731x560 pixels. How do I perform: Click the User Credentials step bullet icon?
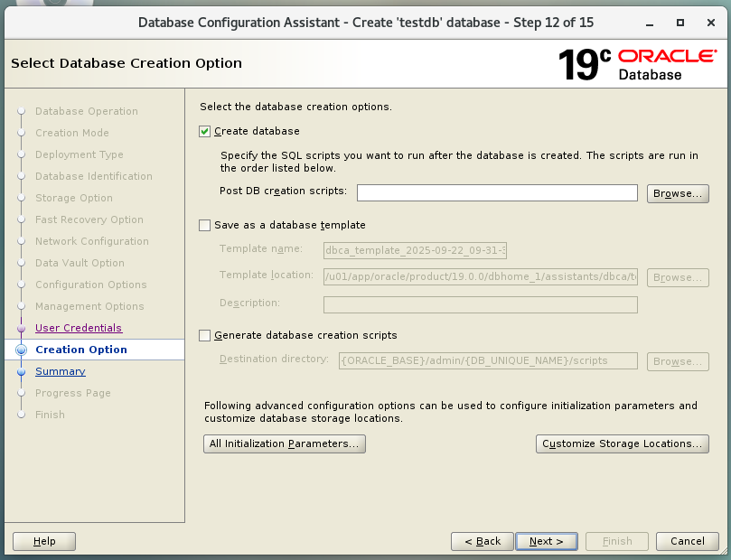click(22, 329)
